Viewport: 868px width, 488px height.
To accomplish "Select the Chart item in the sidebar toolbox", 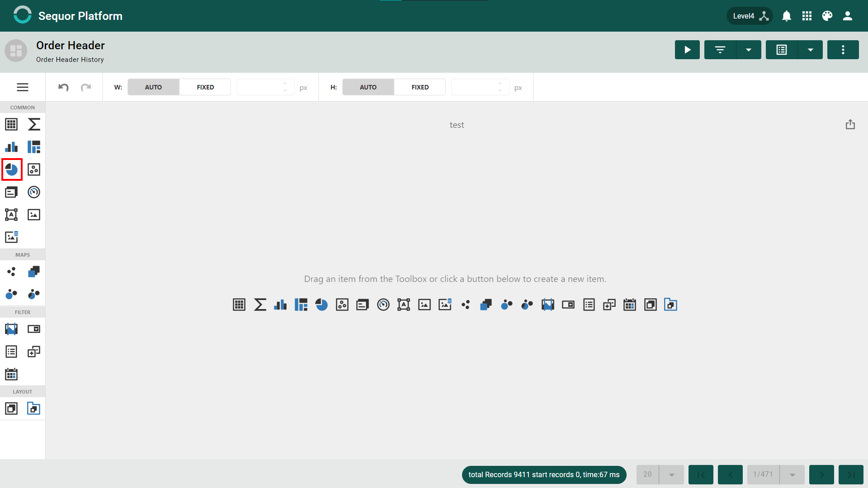I will click(11, 147).
